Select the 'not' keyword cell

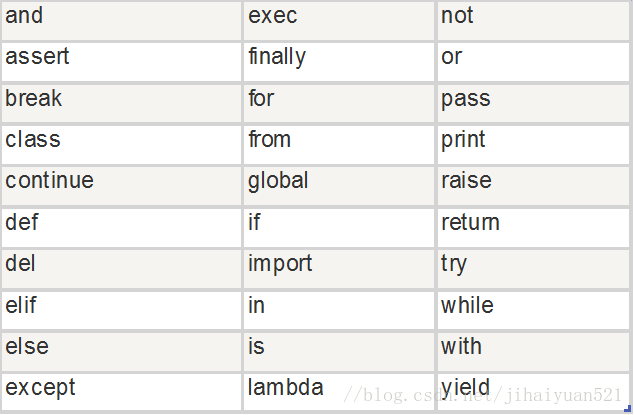pyautogui.click(x=533, y=21)
